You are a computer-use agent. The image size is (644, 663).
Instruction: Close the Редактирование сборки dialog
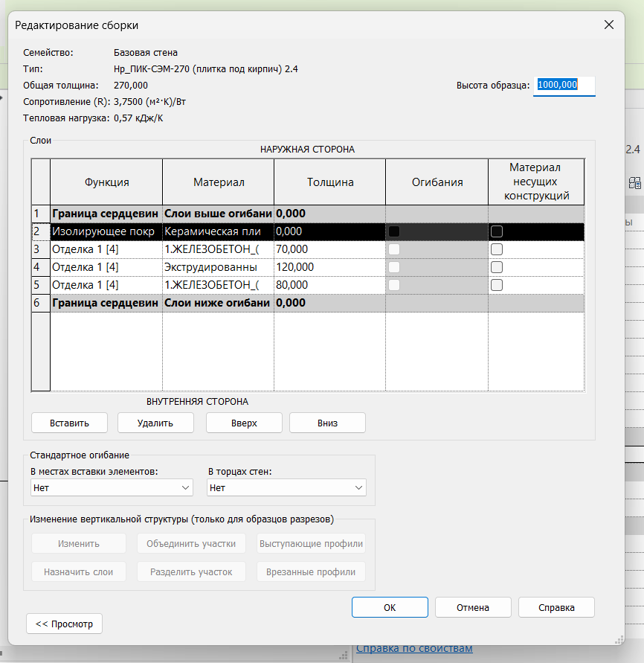click(608, 25)
